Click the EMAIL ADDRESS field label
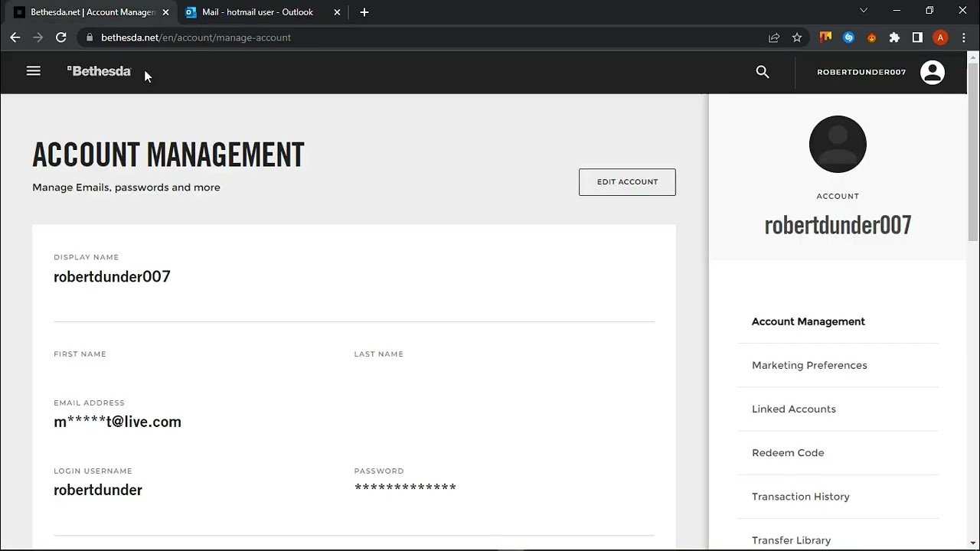 tap(89, 403)
